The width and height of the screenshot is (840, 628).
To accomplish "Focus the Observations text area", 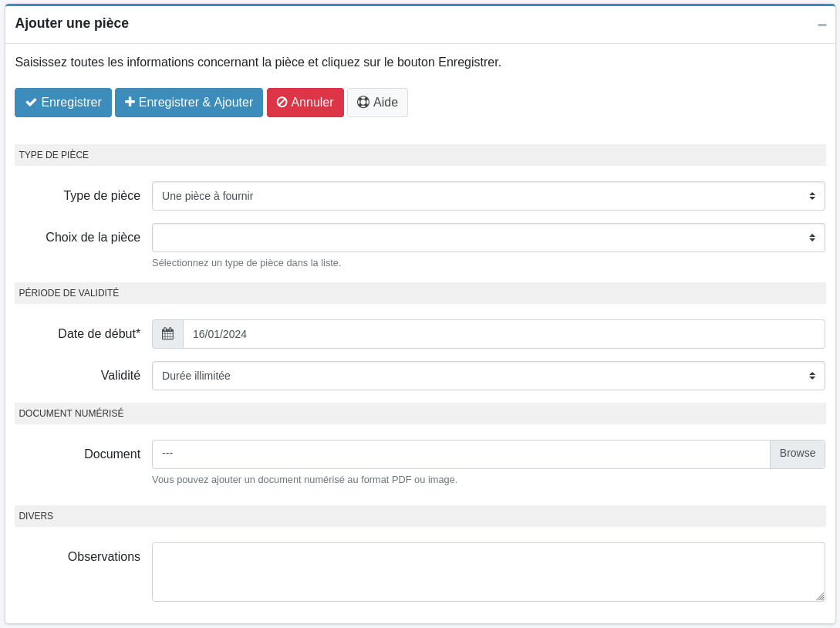I will [487, 572].
